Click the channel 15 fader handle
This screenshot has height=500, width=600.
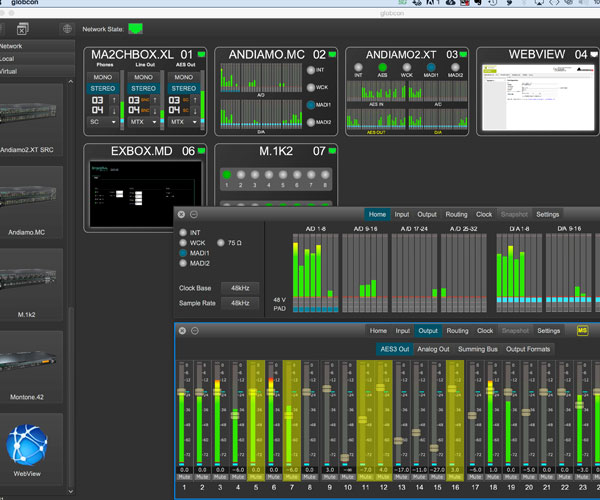point(434,448)
